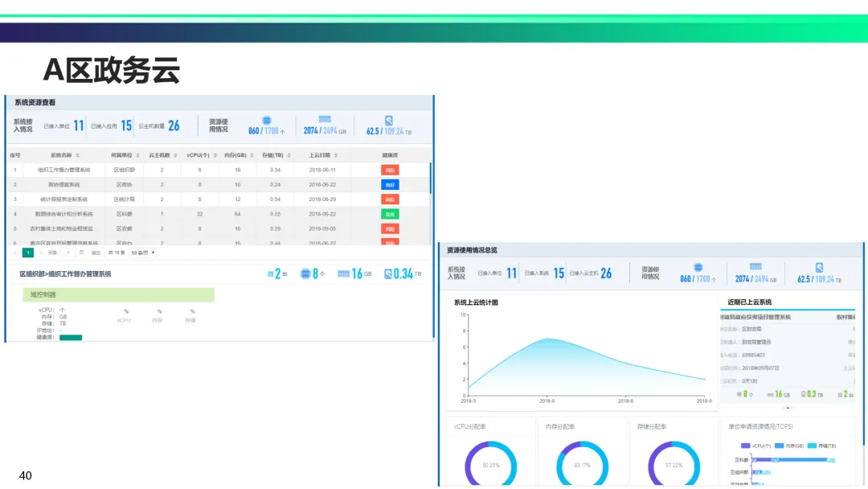Click red health badge in table row 3
This screenshot has width=868, height=489.
click(x=390, y=199)
